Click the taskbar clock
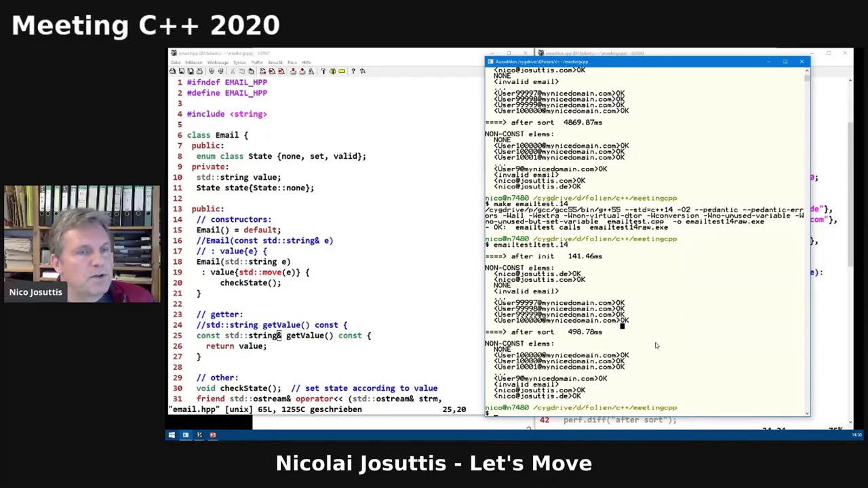Image resolution: width=868 pixels, height=488 pixels. point(857,435)
